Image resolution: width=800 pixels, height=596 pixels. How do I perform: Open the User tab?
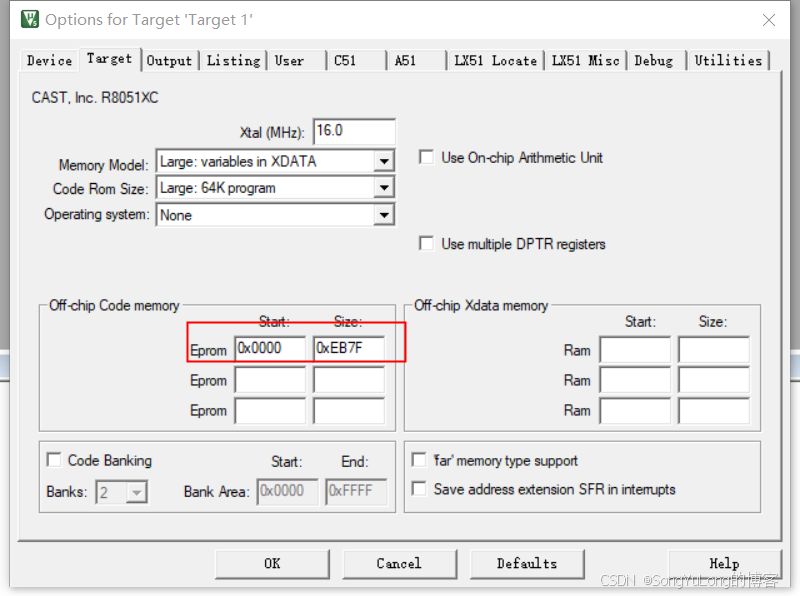(x=296, y=61)
